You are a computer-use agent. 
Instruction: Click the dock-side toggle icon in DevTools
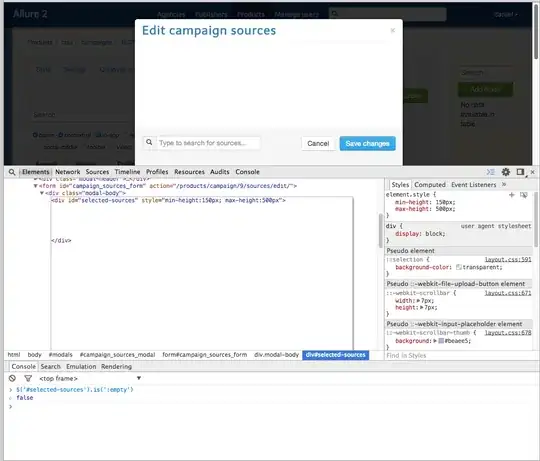520,172
